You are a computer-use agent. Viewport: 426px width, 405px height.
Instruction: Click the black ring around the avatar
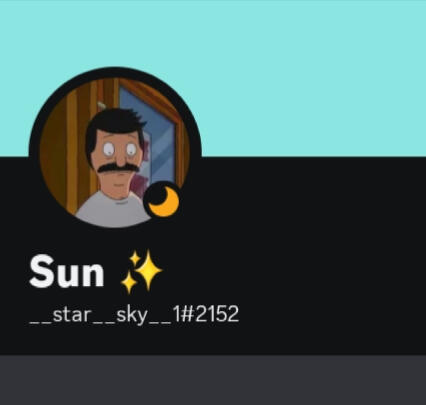(x=115, y=72)
